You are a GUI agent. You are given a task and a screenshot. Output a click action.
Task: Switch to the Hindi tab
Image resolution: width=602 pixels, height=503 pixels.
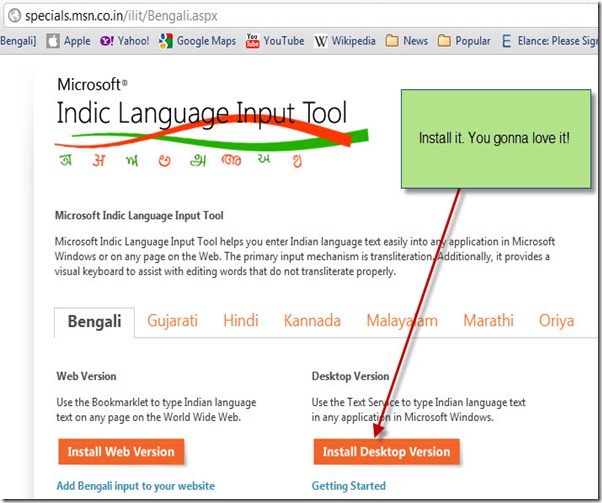pos(241,321)
